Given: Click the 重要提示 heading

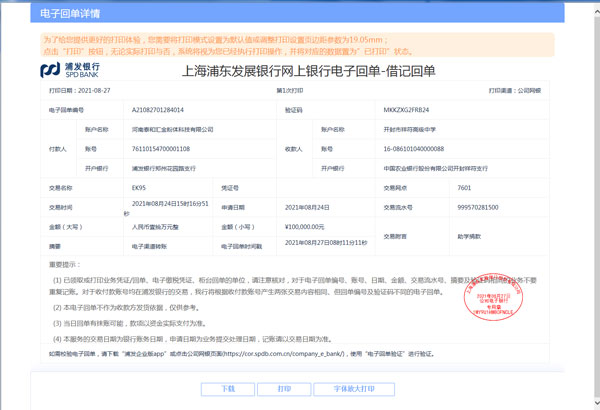Looking at the screenshot, I should (64, 265).
